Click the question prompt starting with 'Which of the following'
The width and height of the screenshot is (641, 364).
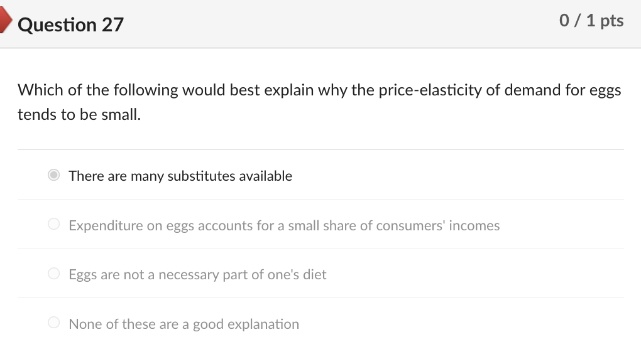pyautogui.click(x=319, y=90)
